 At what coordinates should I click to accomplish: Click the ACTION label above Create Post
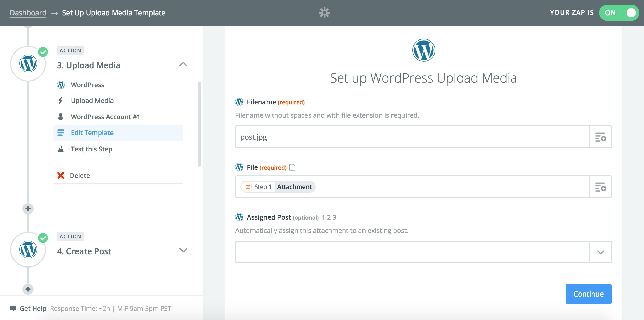point(71,237)
